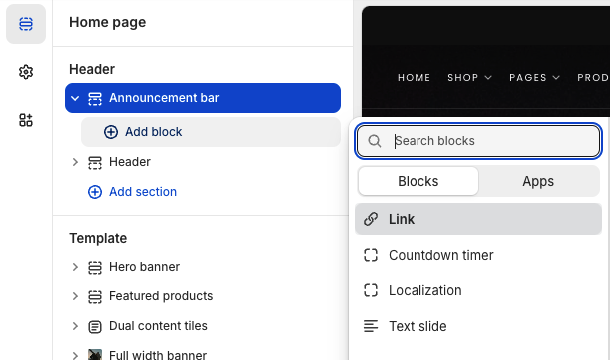Focus the Search blocks input field
Viewport: 610px width, 360px height.
479,141
